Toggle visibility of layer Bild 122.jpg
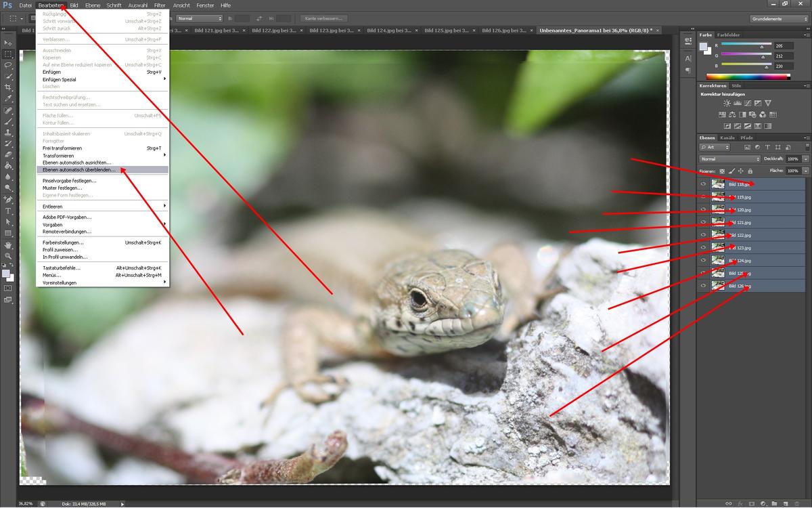Screen dimensions: 812x508 tap(704, 235)
